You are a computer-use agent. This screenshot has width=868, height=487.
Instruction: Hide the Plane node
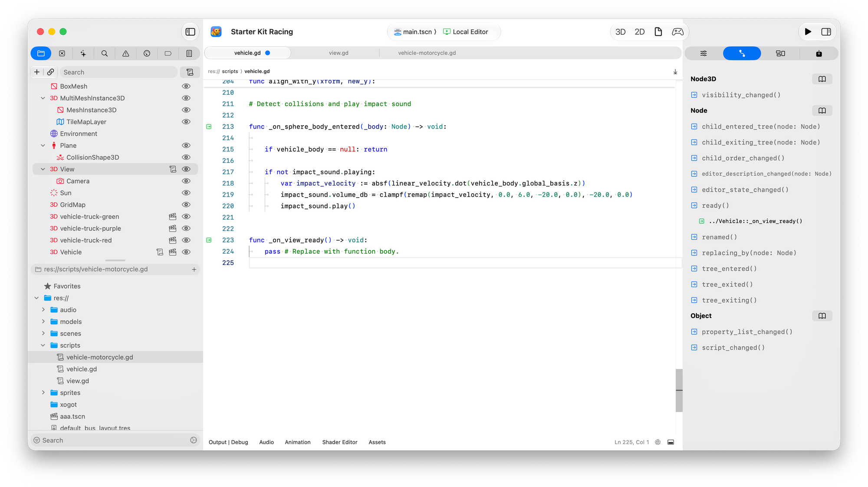pyautogui.click(x=186, y=146)
